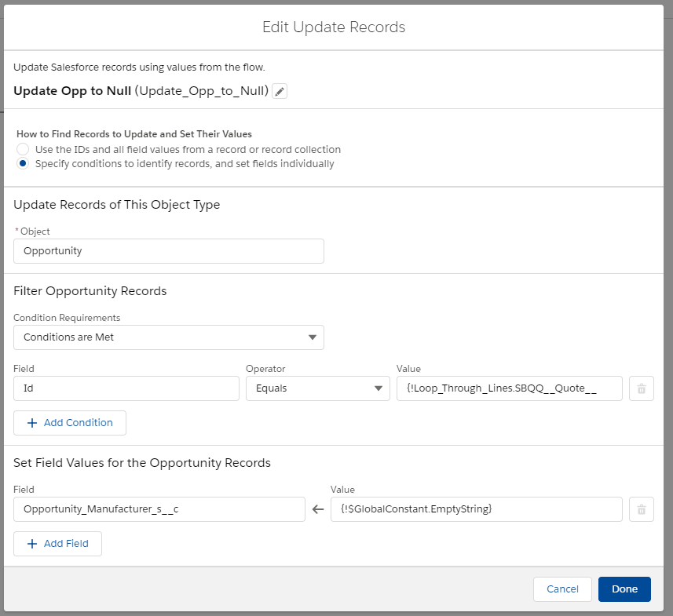Viewport: 673px width, 616px height.
Task: Choose 'Specify conditions to identify records' radio button
Action: 23,164
